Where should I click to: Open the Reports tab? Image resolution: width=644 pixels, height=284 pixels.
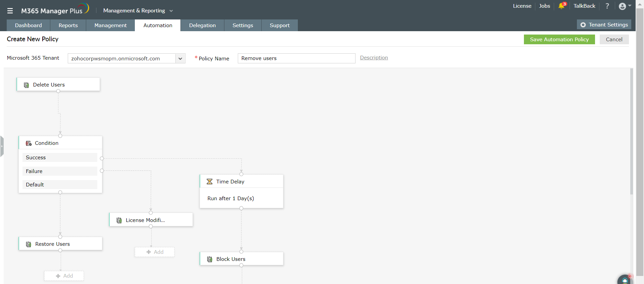pos(68,25)
